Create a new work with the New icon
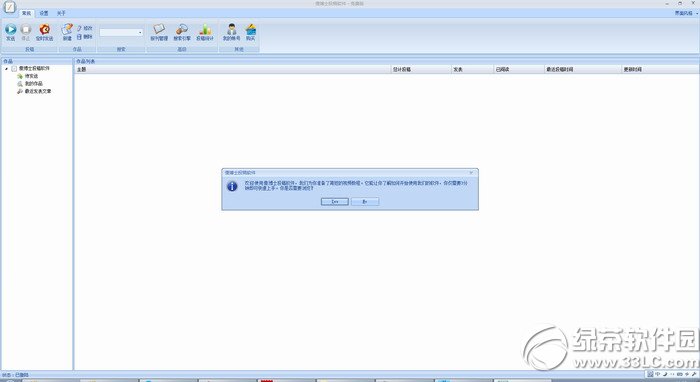Viewport: 700px width, 382px height. (x=67, y=33)
